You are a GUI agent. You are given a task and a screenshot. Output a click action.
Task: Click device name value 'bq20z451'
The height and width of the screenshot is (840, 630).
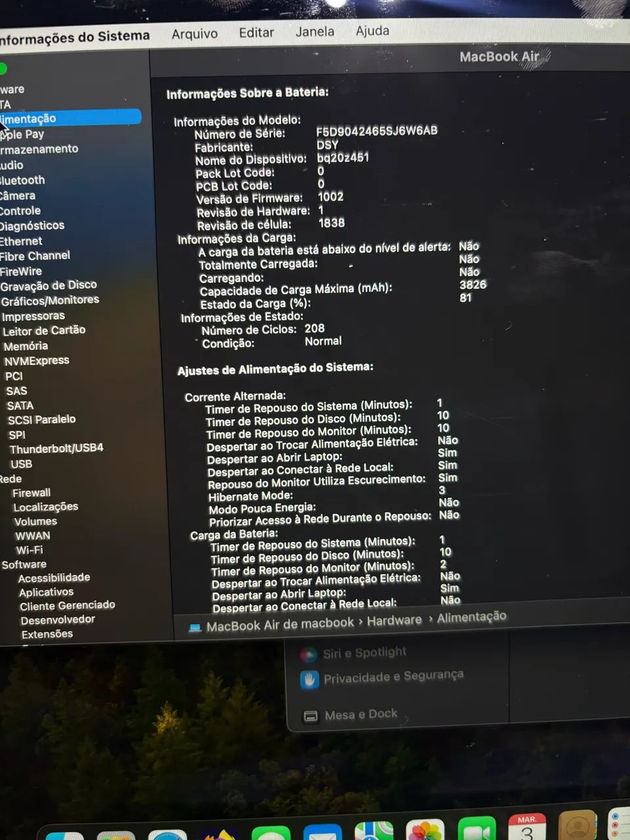point(343,157)
